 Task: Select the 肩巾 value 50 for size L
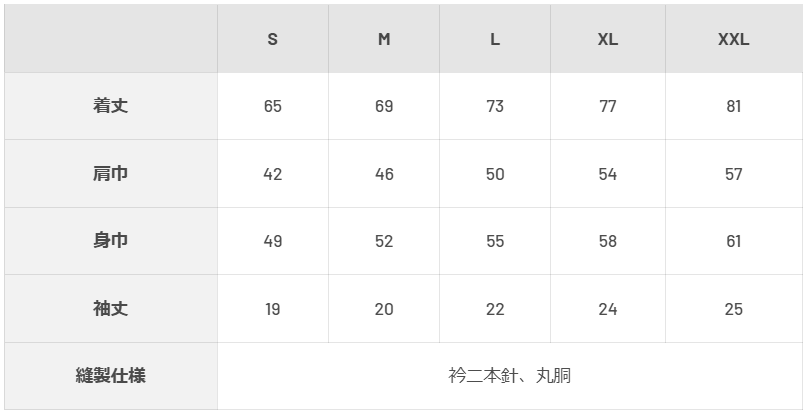click(x=495, y=174)
